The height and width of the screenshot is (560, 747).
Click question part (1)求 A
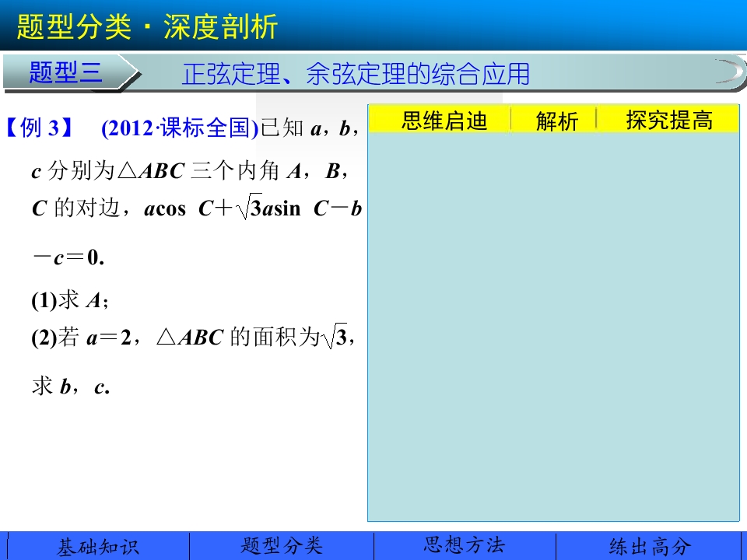pos(70,300)
